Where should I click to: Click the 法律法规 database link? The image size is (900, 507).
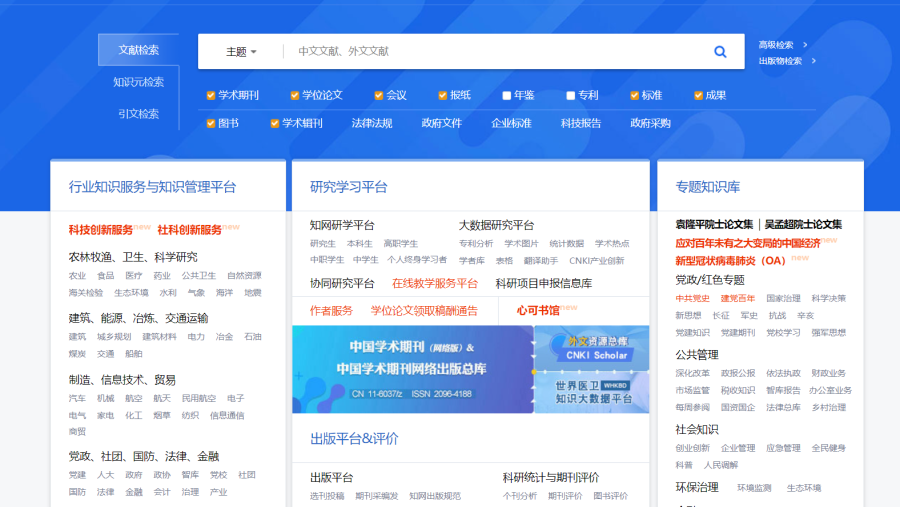pos(371,124)
